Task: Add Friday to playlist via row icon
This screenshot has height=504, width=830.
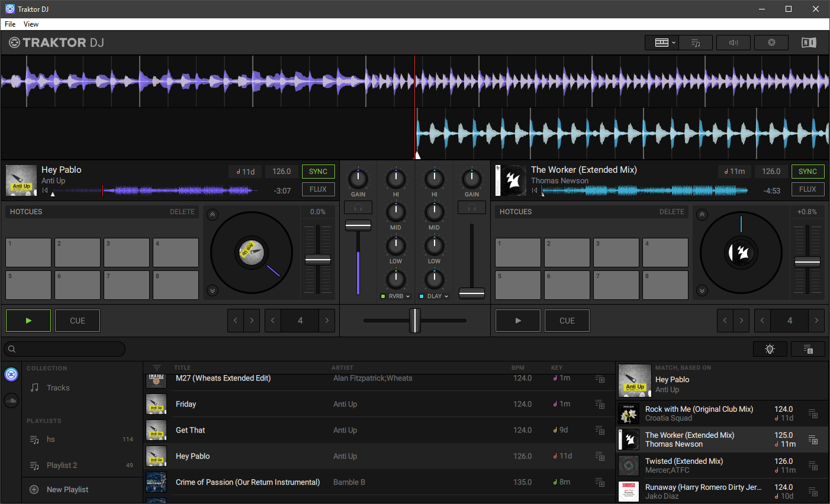Action: coord(600,405)
